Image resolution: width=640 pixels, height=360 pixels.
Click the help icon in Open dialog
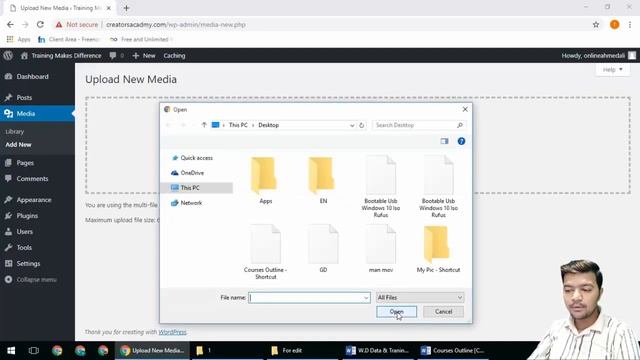[x=461, y=141]
